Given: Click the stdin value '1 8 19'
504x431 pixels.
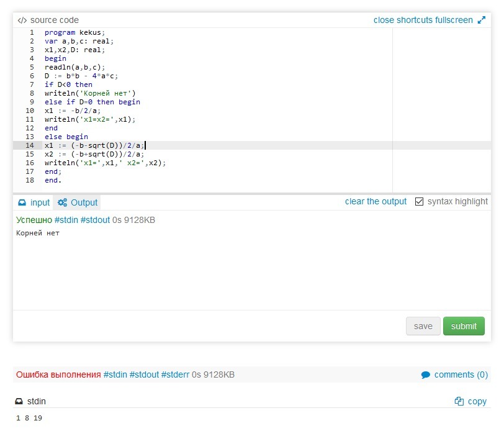Looking at the screenshot, I should click(x=29, y=418).
